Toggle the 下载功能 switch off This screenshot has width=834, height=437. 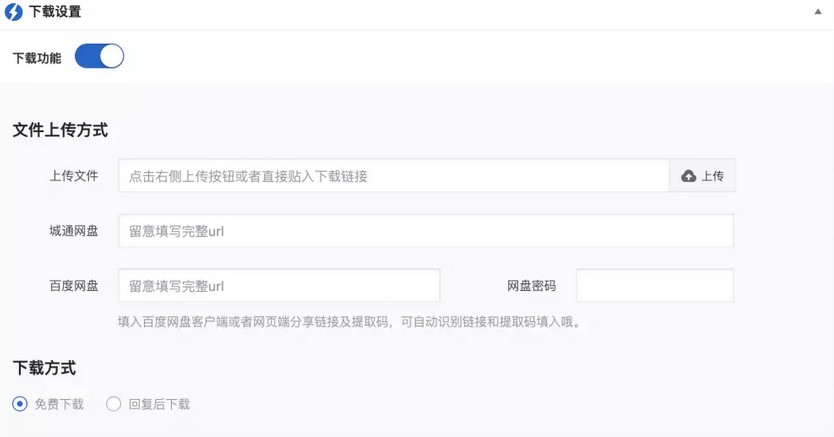point(99,56)
